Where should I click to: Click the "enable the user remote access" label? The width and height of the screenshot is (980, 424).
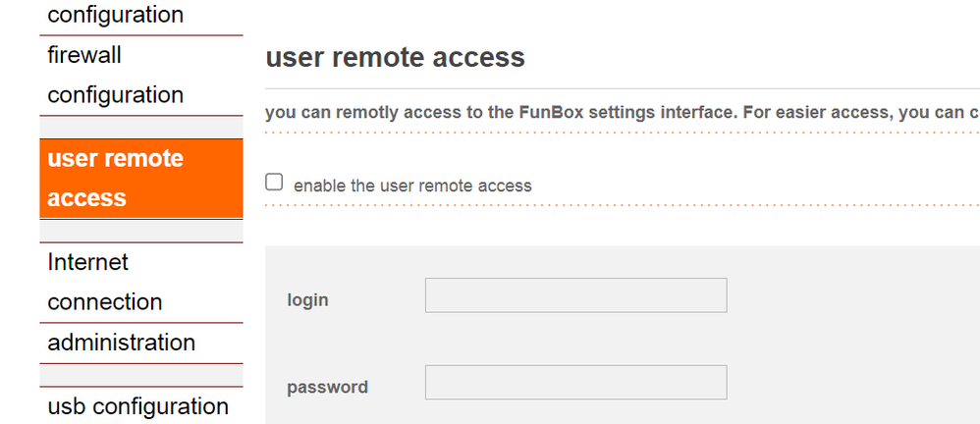pyautogui.click(x=412, y=185)
